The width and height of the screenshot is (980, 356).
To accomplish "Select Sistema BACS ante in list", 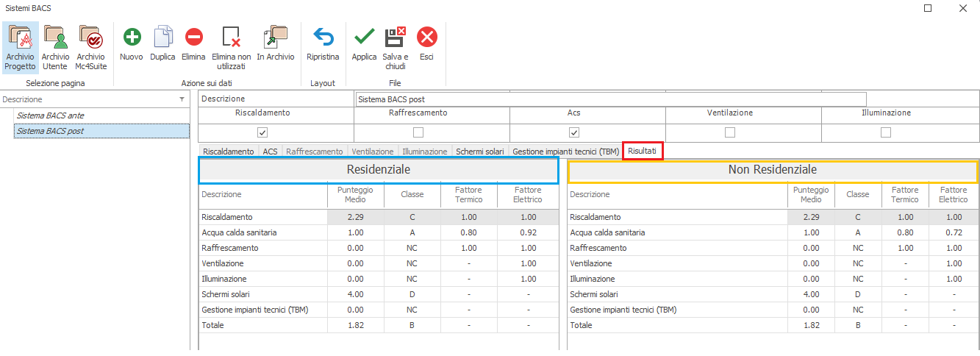I will click(x=51, y=115).
